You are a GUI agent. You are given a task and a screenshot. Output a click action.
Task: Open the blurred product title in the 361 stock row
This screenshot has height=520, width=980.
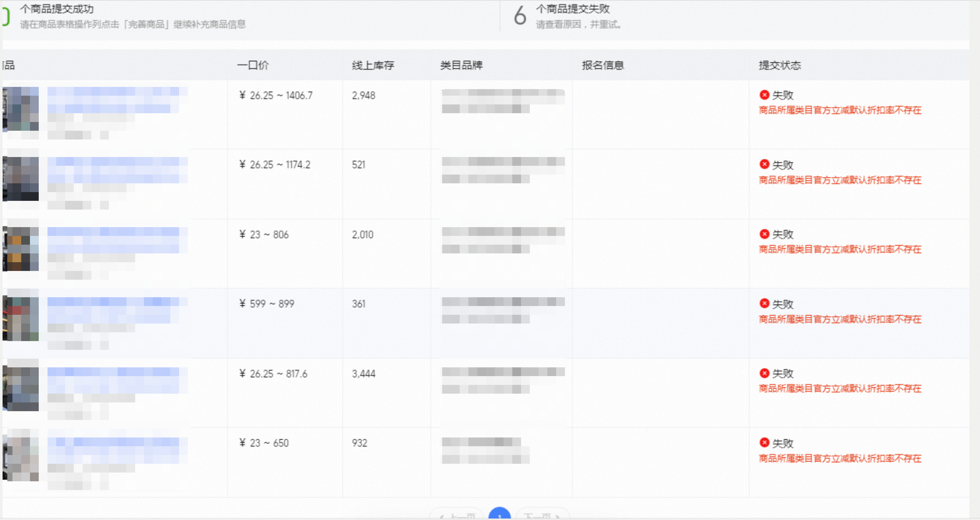pos(117,310)
